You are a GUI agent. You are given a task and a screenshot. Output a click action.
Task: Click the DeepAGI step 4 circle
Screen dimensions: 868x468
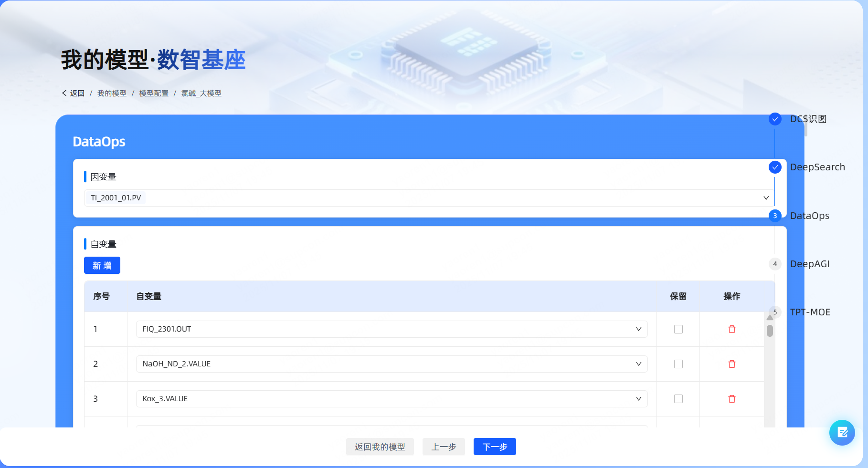(x=775, y=264)
